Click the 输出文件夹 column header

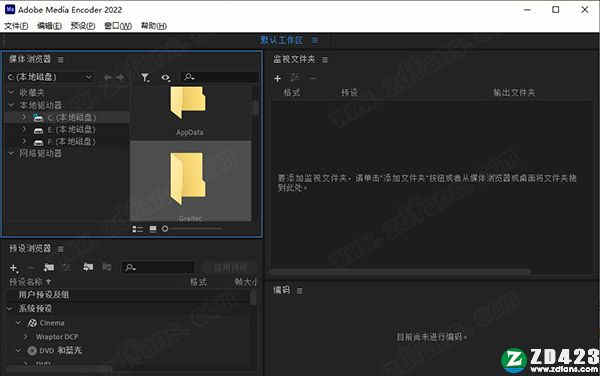coord(514,93)
